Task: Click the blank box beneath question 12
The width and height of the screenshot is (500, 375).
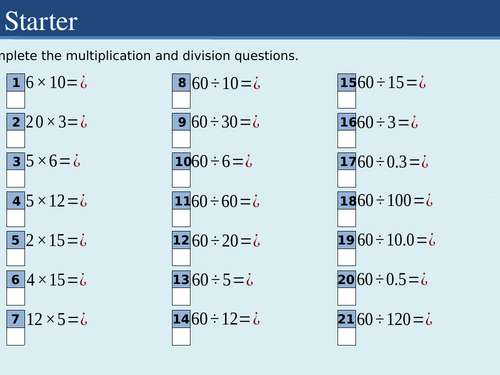Action: point(181,257)
